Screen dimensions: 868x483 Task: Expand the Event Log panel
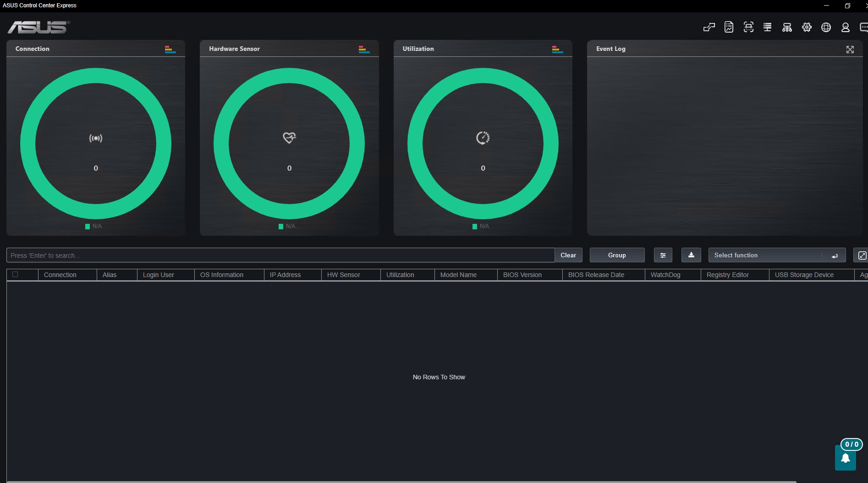click(x=850, y=50)
